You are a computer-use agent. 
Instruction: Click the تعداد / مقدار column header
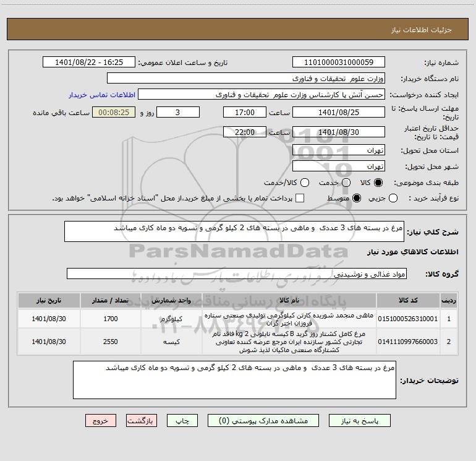[111, 300]
